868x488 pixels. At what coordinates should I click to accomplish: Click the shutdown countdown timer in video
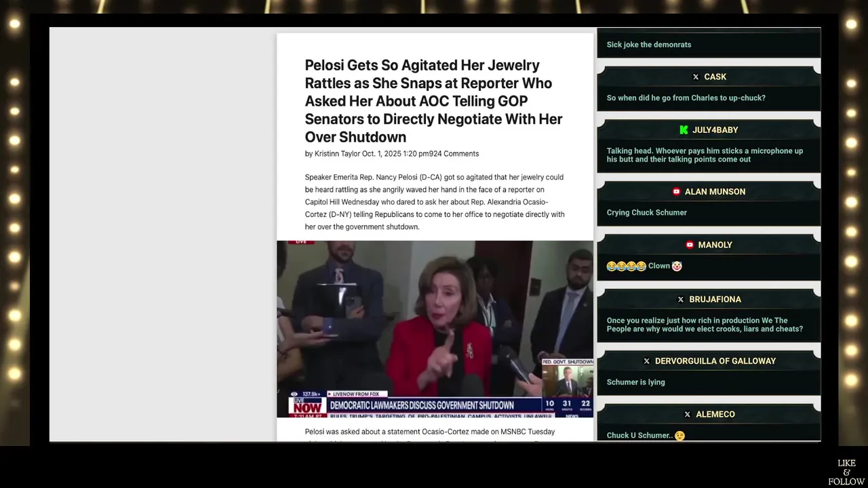tap(568, 405)
